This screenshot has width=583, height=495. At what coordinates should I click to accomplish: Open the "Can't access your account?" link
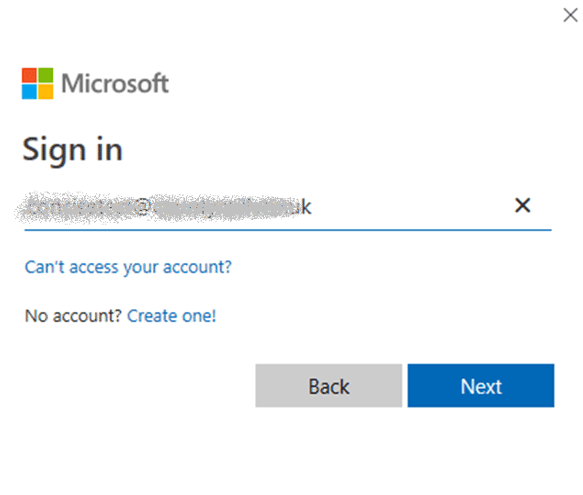click(128, 267)
